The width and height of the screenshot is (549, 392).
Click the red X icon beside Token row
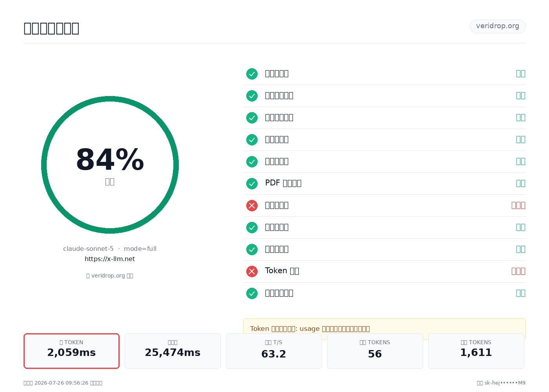(x=252, y=271)
